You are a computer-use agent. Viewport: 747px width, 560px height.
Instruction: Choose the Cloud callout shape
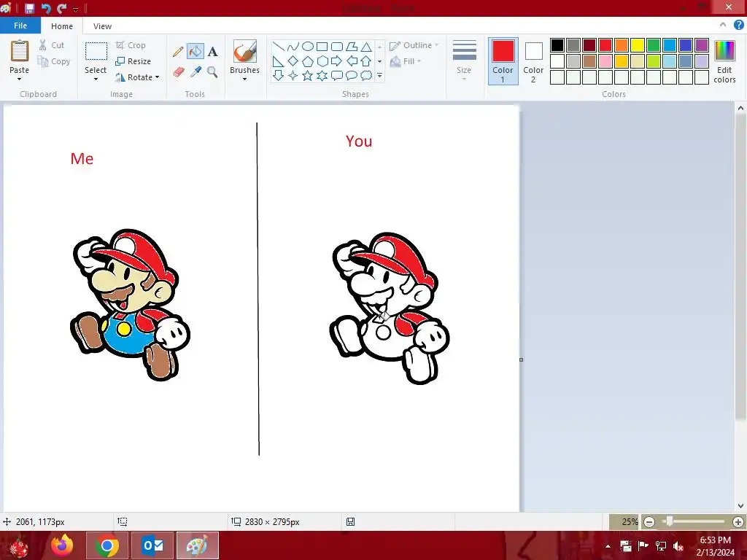pos(366,76)
